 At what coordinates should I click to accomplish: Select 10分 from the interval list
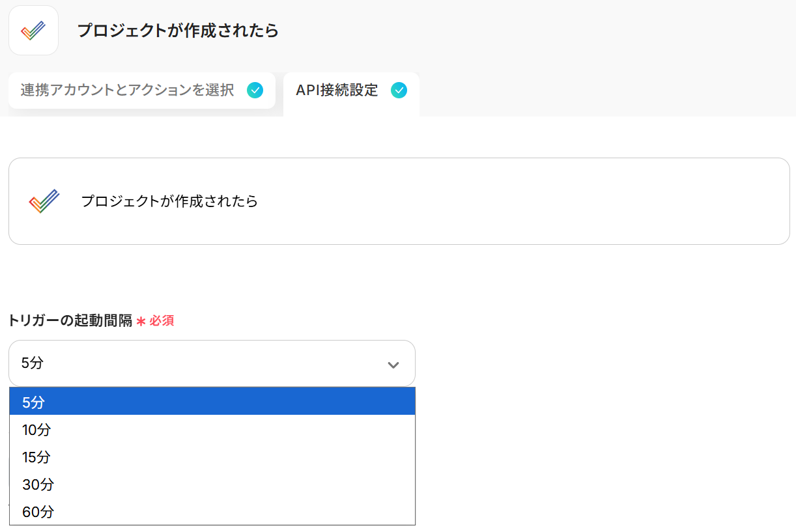coord(36,430)
